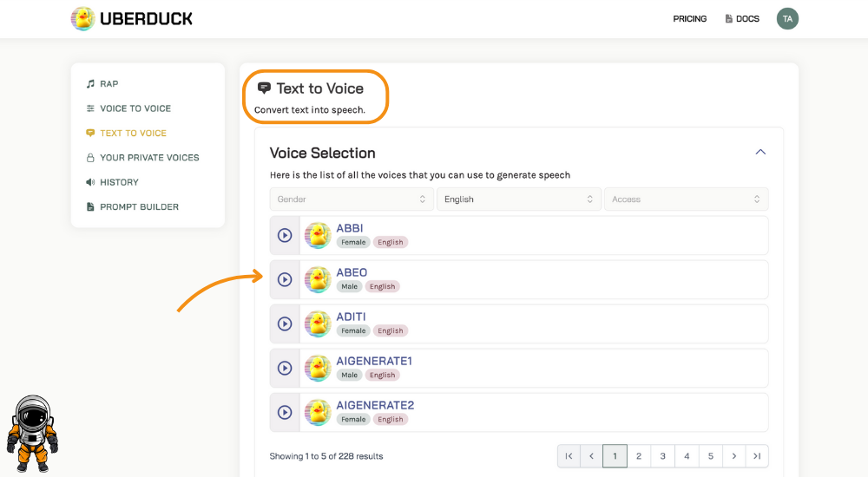Image resolution: width=868 pixels, height=477 pixels.
Task: Click the lock icon beside Your Private Voices
Action: (90, 158)
